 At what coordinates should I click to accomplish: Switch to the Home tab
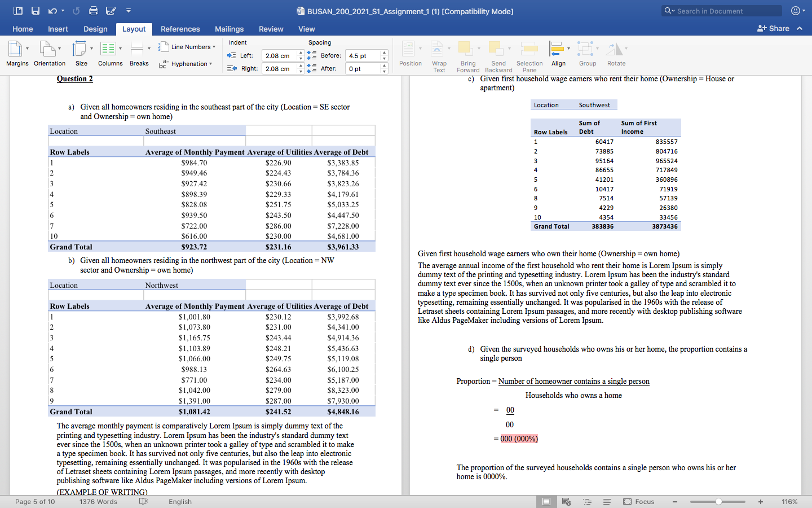coord(23,29)
